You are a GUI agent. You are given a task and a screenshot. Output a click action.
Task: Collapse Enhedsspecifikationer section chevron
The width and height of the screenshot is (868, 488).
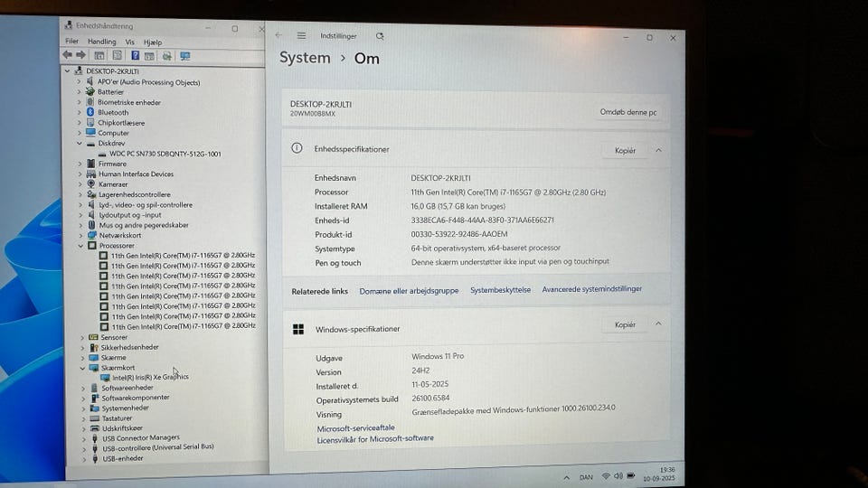click(659, 151)
